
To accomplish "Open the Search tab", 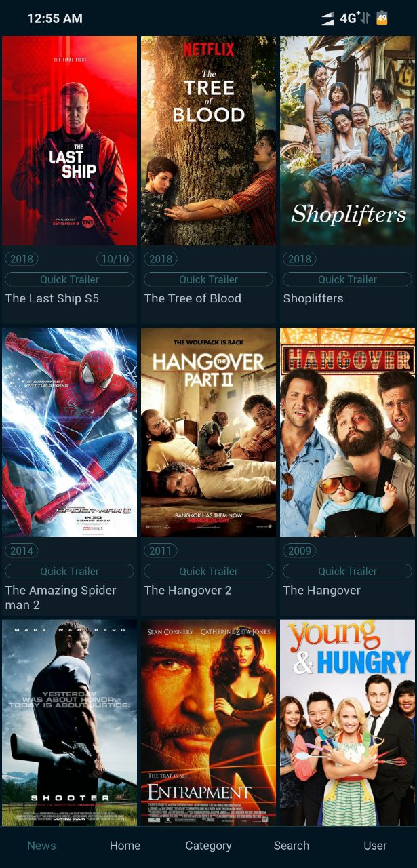I will [x=292, y=846].
